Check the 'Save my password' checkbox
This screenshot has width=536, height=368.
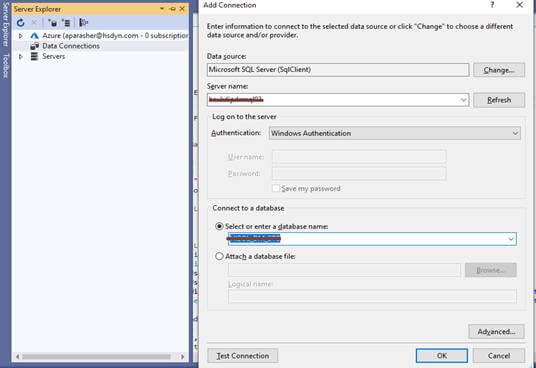(276, 188)
